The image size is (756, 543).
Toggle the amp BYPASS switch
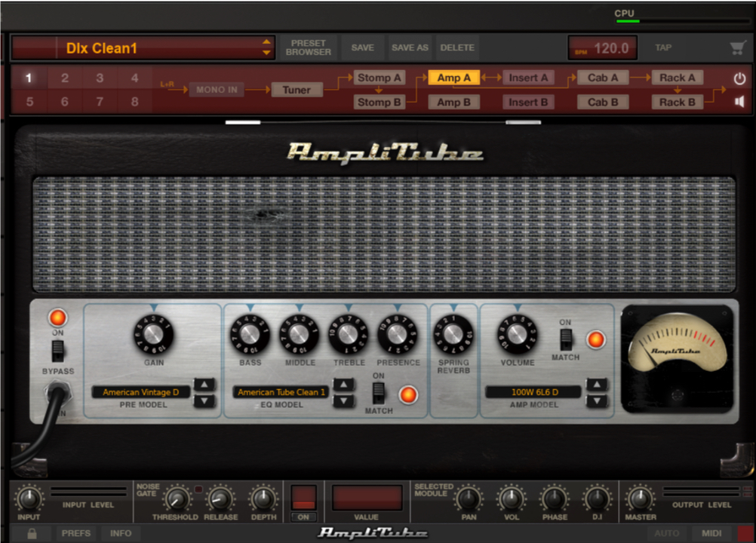pos(58,351)
